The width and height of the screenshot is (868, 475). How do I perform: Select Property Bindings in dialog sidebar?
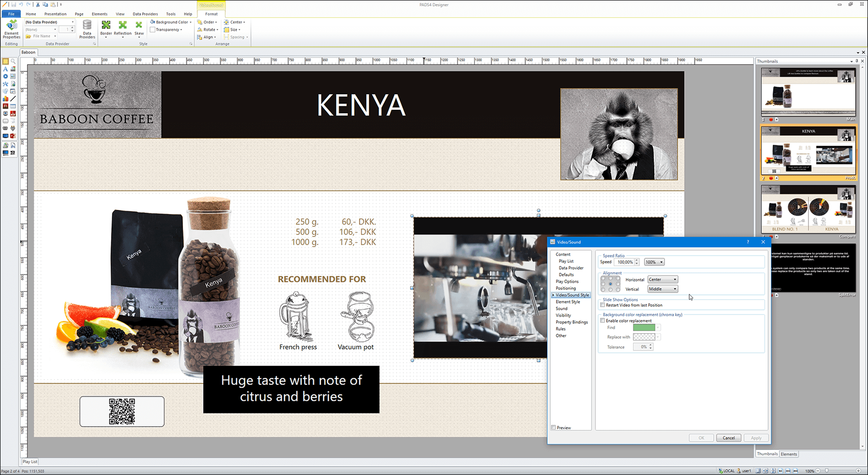coord(572,322)
